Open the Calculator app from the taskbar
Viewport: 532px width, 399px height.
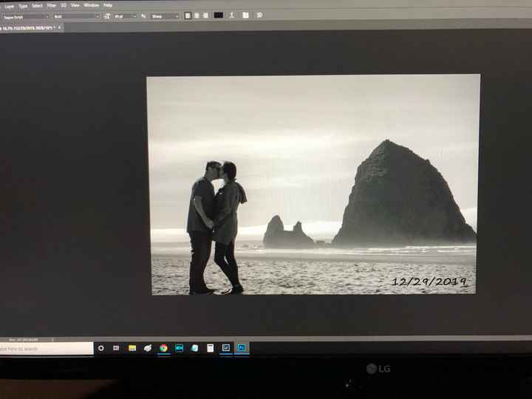click(211, 348)
